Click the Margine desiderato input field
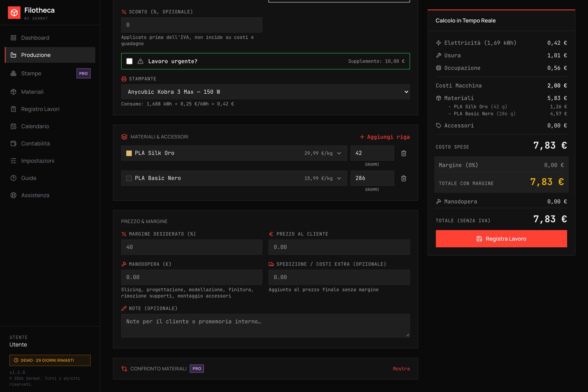This screenshot has height=392, width=588. click(x=192, y=247)
